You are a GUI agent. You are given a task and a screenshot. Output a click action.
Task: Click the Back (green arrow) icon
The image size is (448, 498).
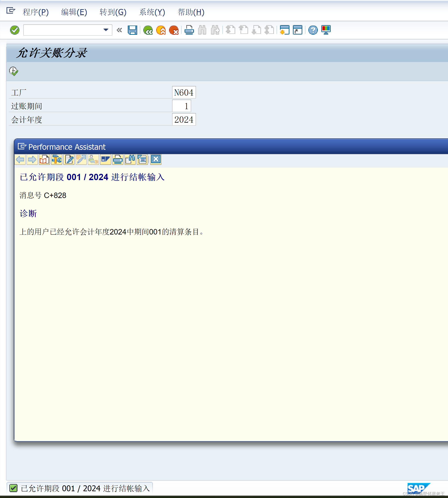click(148, 30)
